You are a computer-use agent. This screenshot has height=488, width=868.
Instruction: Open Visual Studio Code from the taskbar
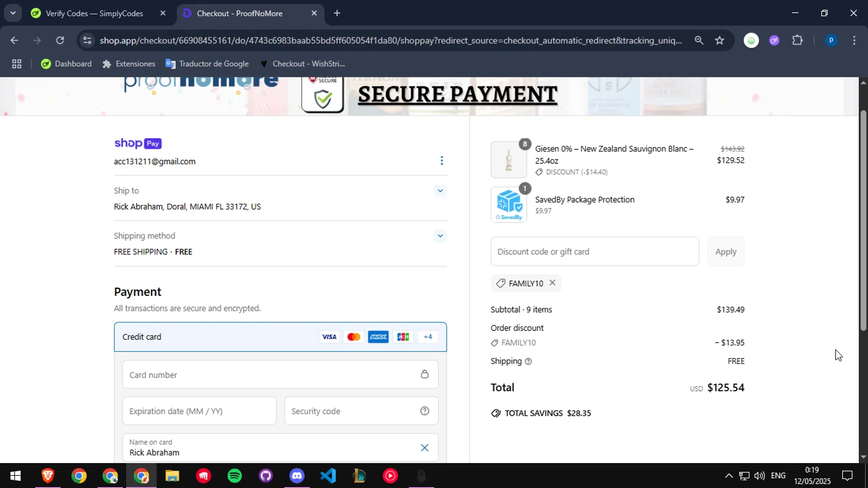[x=328, y=476]
